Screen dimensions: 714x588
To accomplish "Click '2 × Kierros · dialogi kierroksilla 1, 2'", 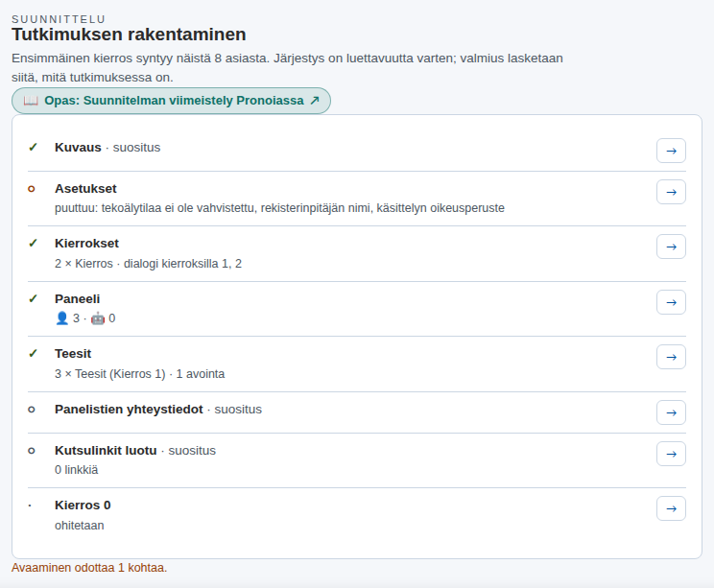I will pos(148,264).
